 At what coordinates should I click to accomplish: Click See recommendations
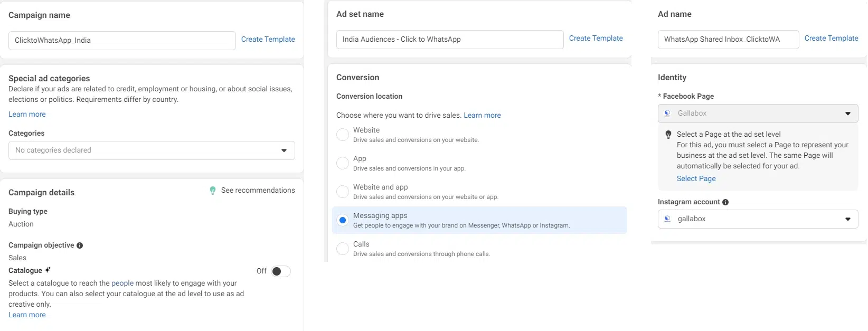pos(252,191)
